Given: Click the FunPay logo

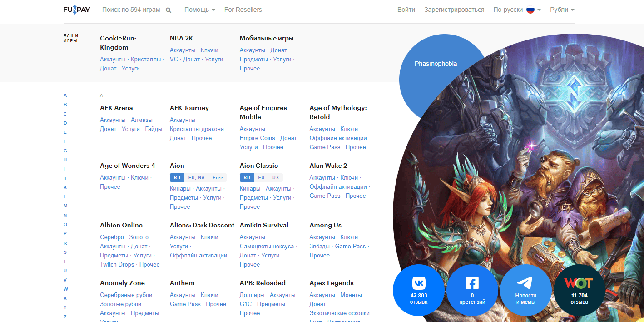Looking at the screenshot, I should tap(77, 10).
